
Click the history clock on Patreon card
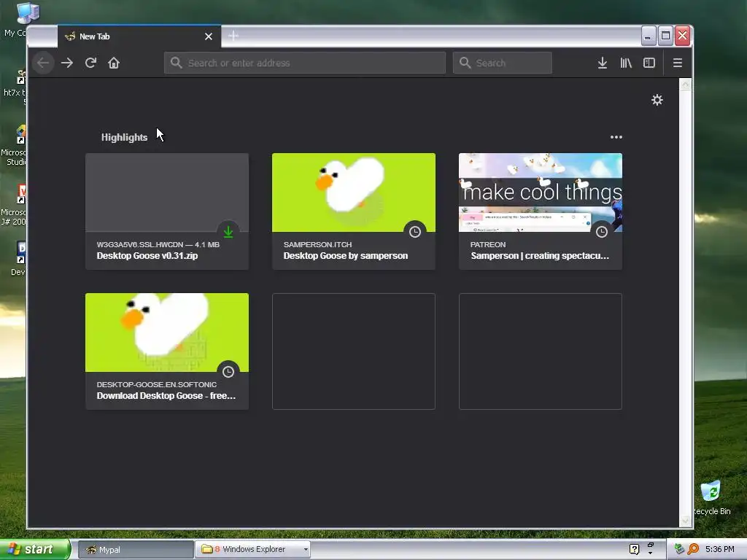click(x=602, y=232)
